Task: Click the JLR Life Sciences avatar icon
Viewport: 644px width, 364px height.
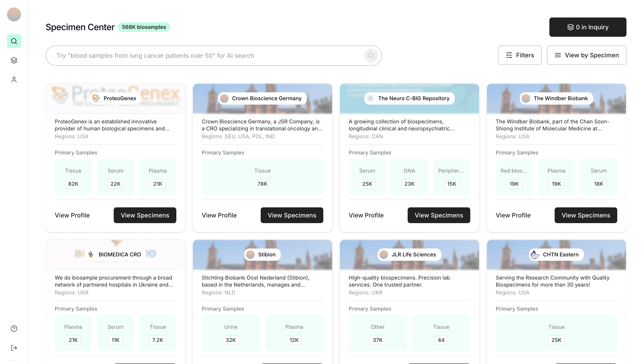Action: tap(384, 254)
